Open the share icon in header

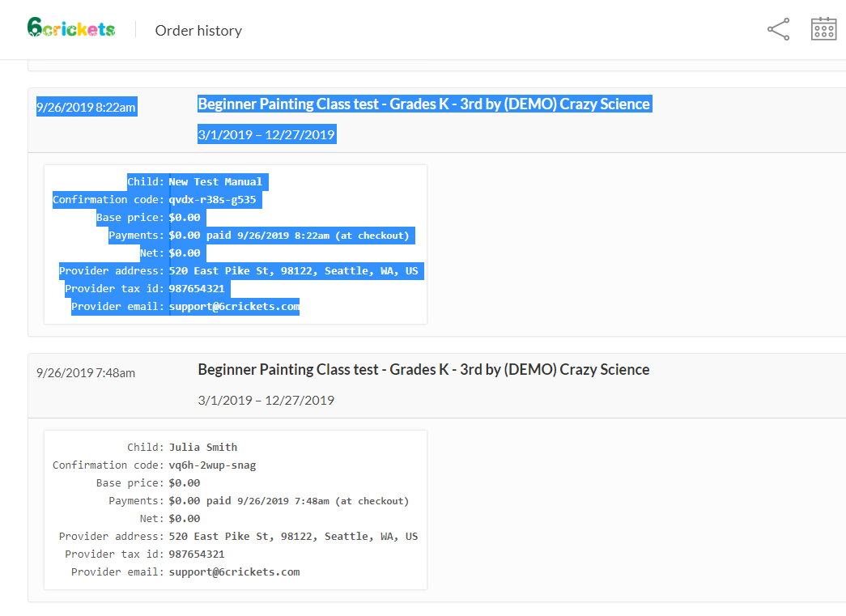[778, 30]
